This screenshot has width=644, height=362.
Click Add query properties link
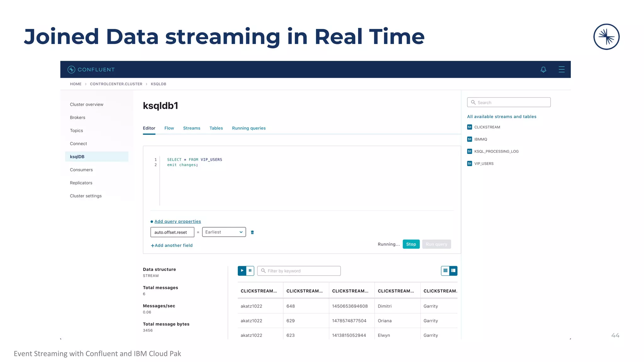178,222
